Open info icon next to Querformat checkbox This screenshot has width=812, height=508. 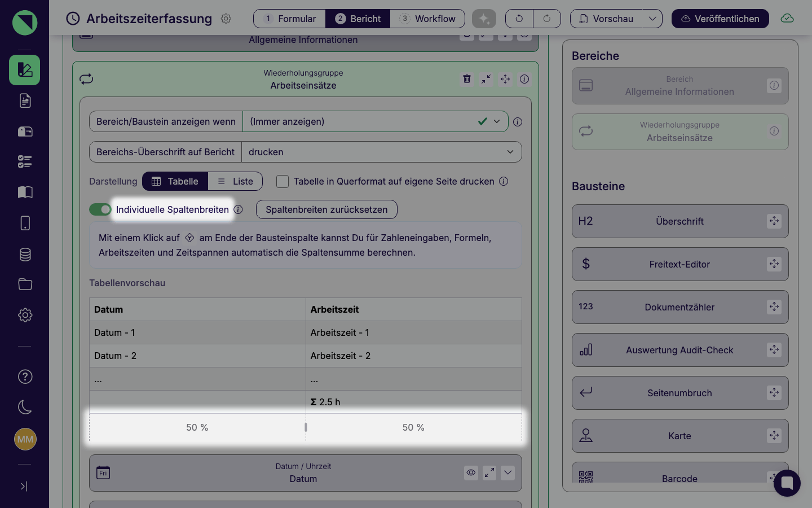pyautogui.click(x=504, y=181)
